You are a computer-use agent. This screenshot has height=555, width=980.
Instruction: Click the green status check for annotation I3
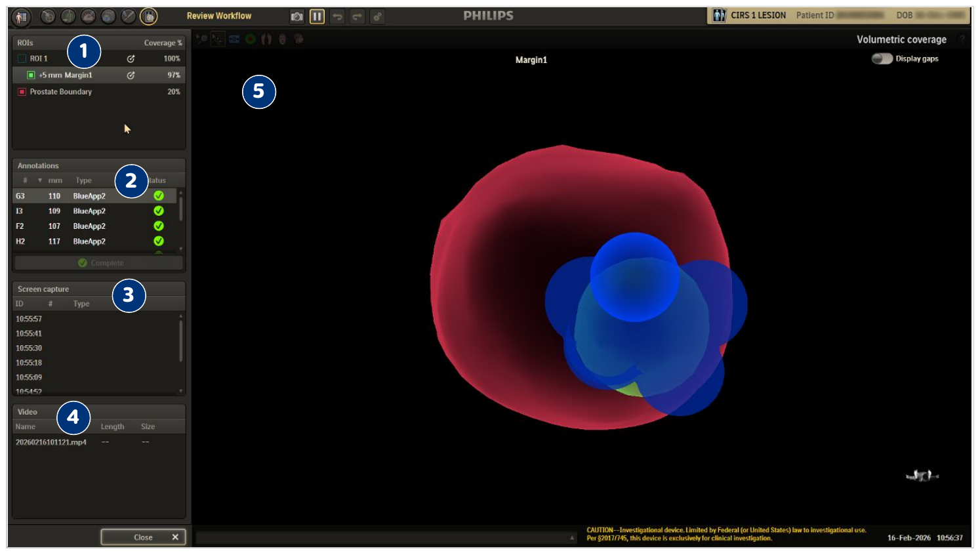[159, 211]
